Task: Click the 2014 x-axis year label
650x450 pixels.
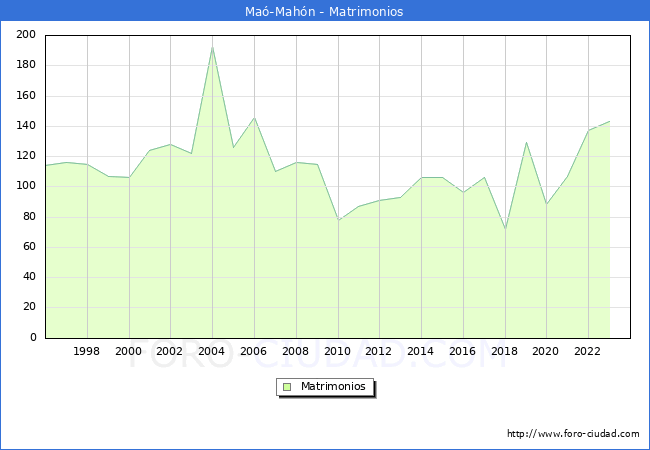Action: [420, 351]
